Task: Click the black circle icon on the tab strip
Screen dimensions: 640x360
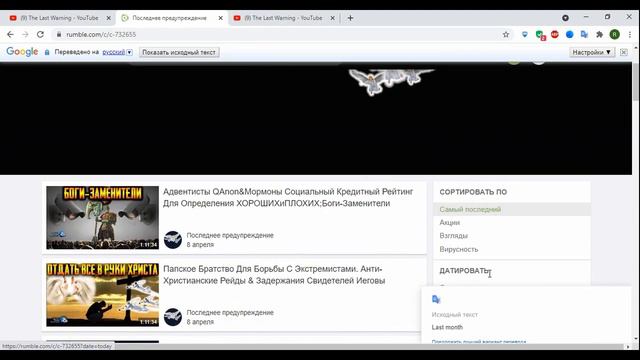Action: (x=565, y=18)
